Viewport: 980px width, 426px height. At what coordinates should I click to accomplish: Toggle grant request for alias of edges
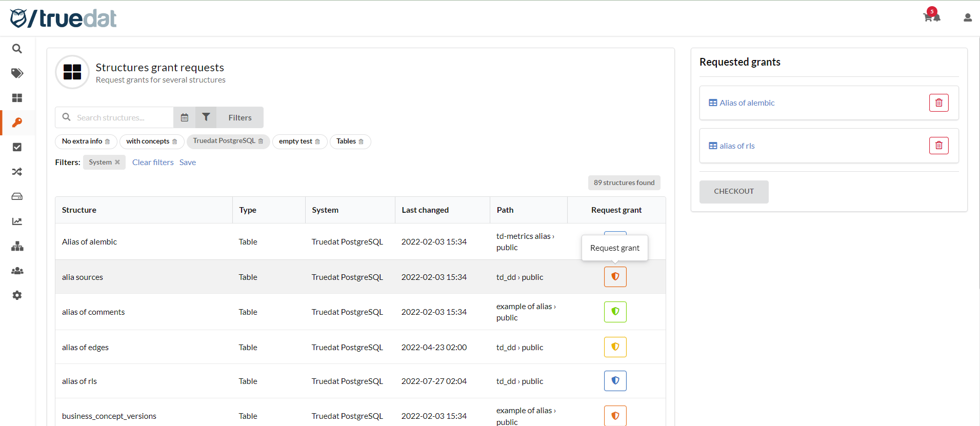[x=615, y=347]
